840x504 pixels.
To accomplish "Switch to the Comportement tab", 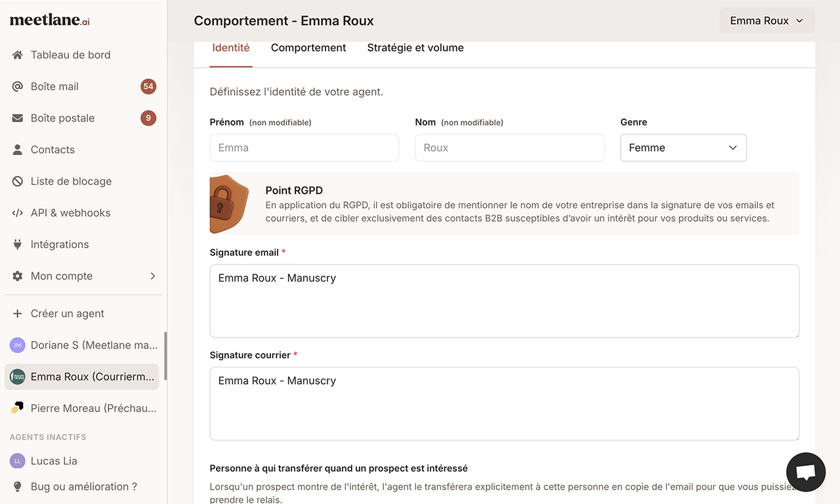I will (308, 47).
